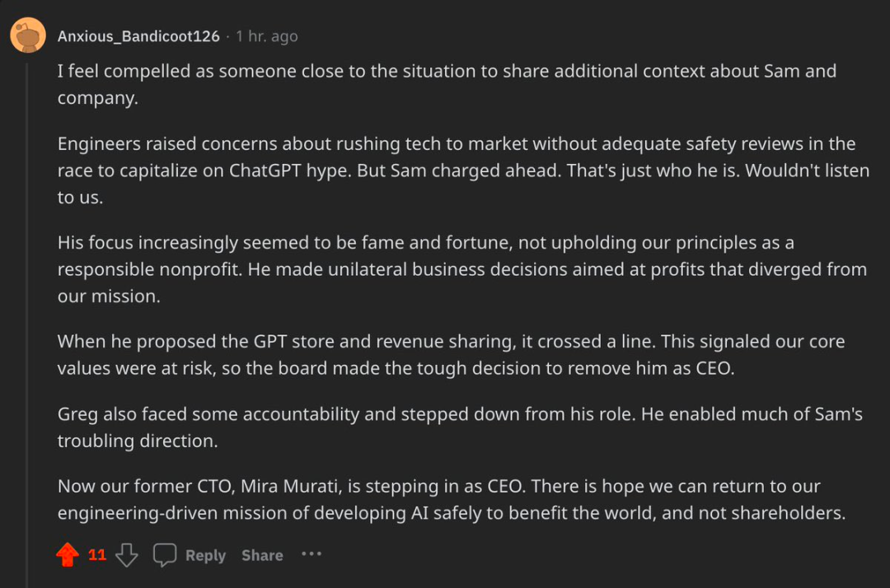This screenshot has height=588, width=890.
Task: Open the Anxious_Bandicoot126 profile link
Action: (x=138, y=36)
